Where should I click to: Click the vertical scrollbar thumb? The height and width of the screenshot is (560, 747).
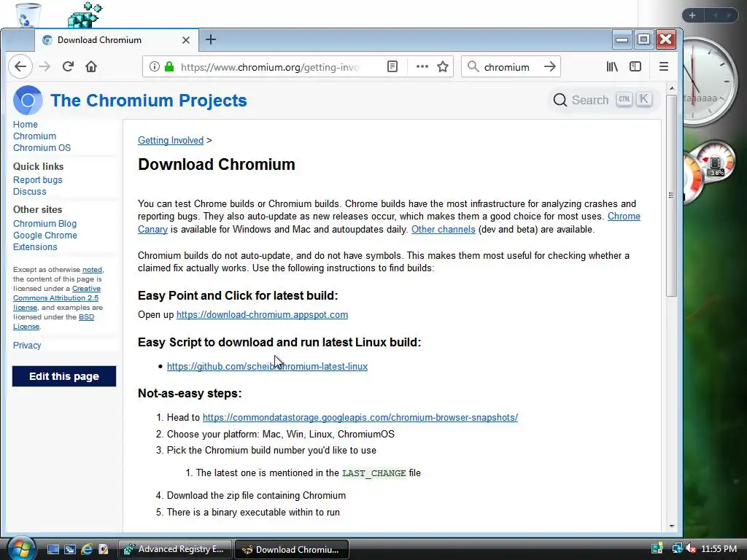(671, 195)
